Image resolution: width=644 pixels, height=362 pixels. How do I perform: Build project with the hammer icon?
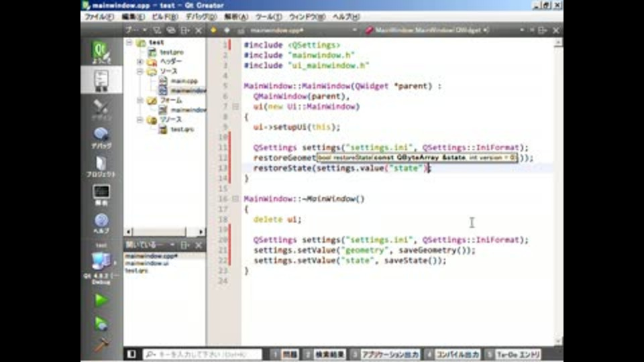(x=101, y=345)
